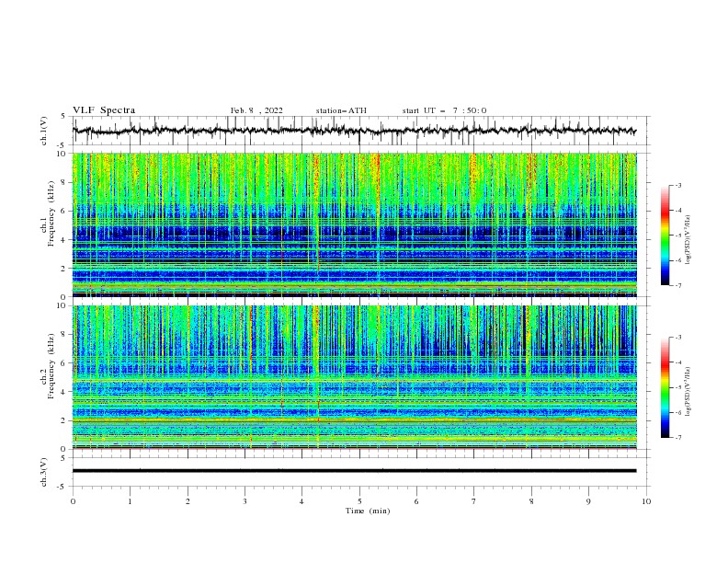Click the "4" kHz tick of ch.1 spectrogram
This screenshot has width=728, height=563.
click(64, 240)
